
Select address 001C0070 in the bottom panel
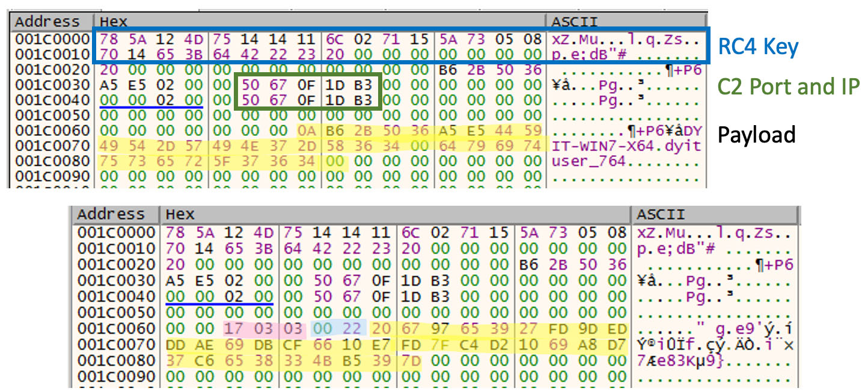pos(115,345)
